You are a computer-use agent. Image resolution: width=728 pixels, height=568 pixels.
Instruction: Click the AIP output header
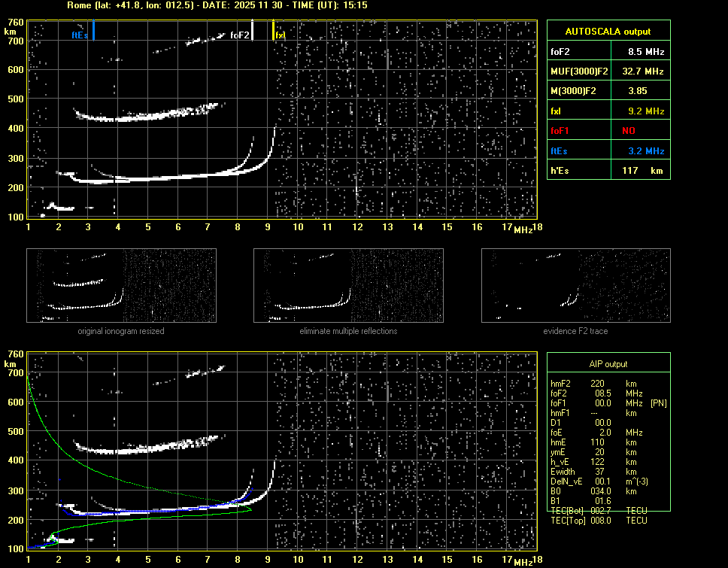[x=608, y=364]
